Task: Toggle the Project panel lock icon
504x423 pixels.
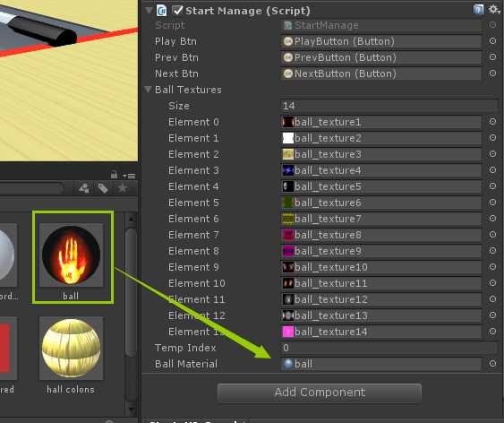Action: (114, 175)
